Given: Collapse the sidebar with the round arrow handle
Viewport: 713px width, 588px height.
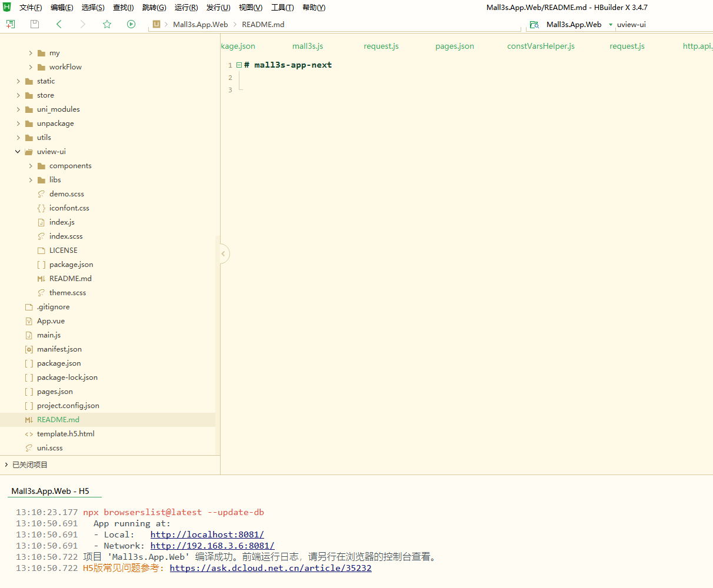Looking at the screenshot, I should pos(223,254).
